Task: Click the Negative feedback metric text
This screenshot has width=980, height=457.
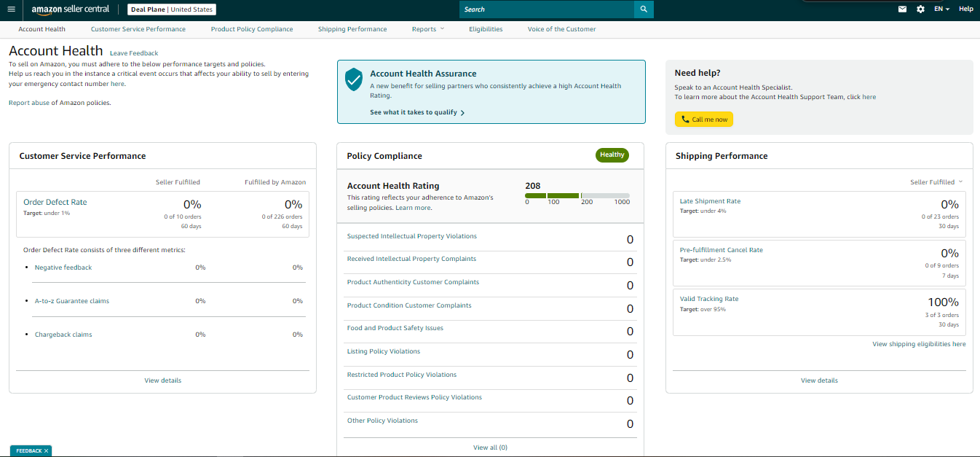Action: [x=63, y=267]
